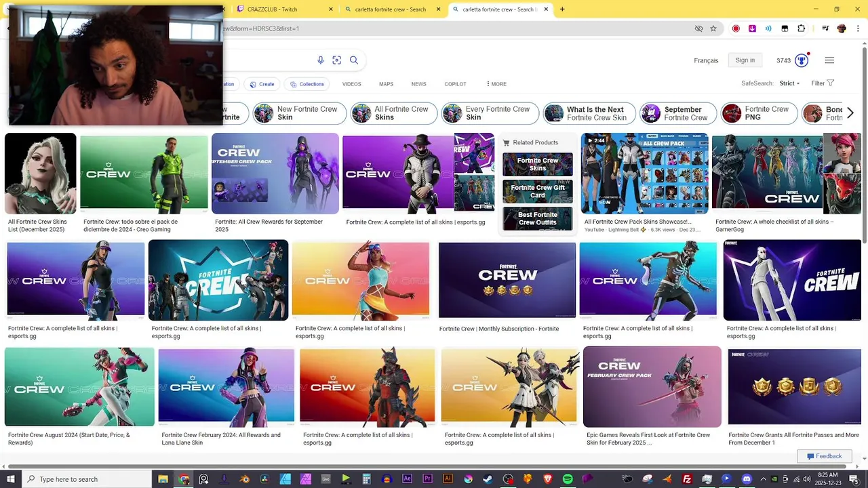Select the Fortnite Crew PNG chip
Image resolution: width=868 pixels, height=488 pixels.
[759, 113]
